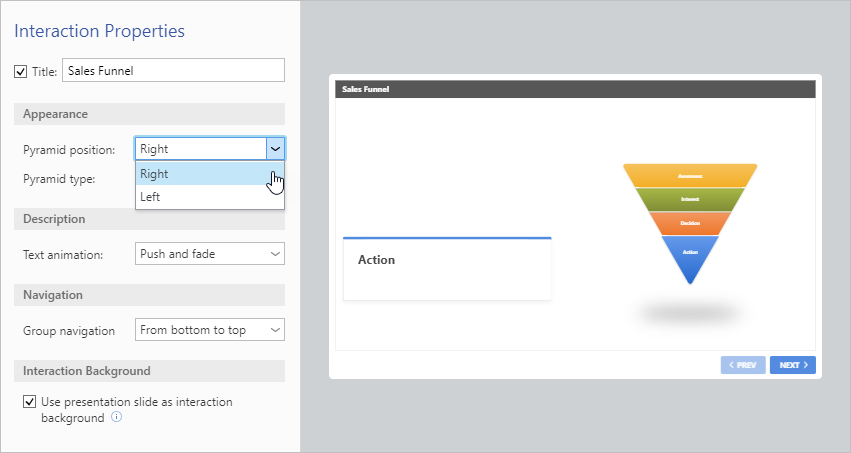Click the Action description card in preview
This screenshot has height=453, width=851.
[x=447, y=269]
